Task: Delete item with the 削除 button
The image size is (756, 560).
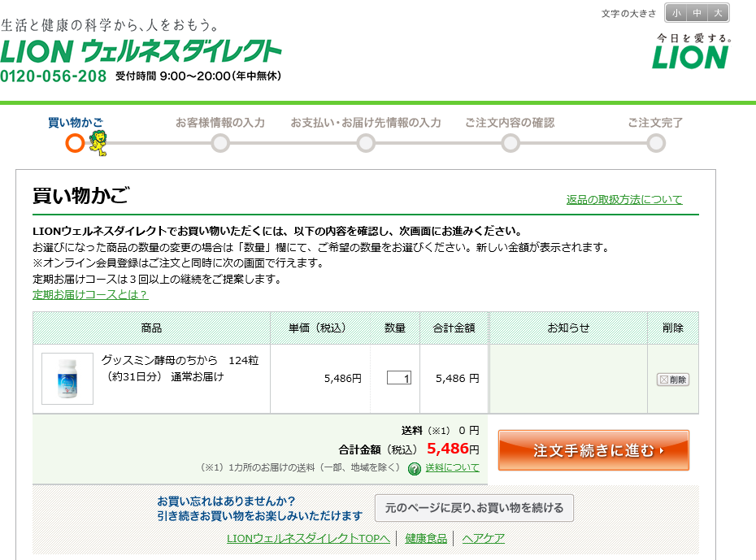Action: click(673, 380)
